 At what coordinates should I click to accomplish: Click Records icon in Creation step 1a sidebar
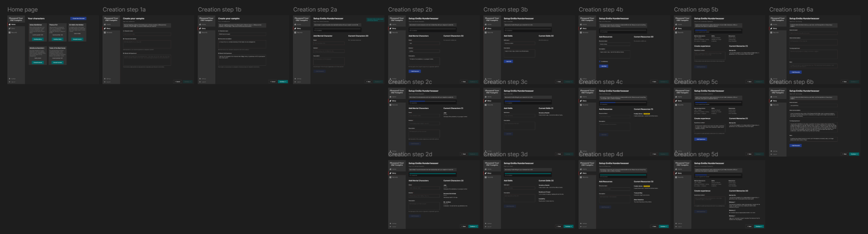pos(105,33)
